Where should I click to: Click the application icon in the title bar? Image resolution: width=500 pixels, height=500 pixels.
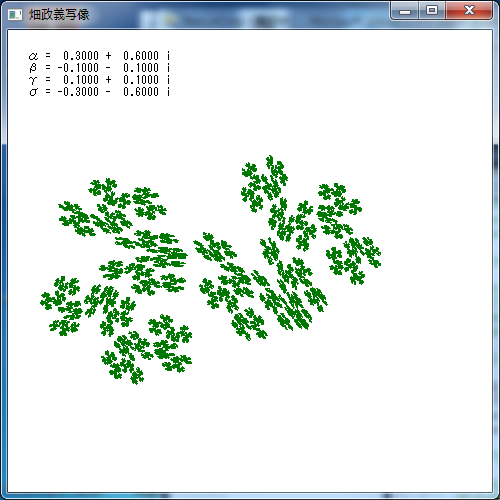15,15
